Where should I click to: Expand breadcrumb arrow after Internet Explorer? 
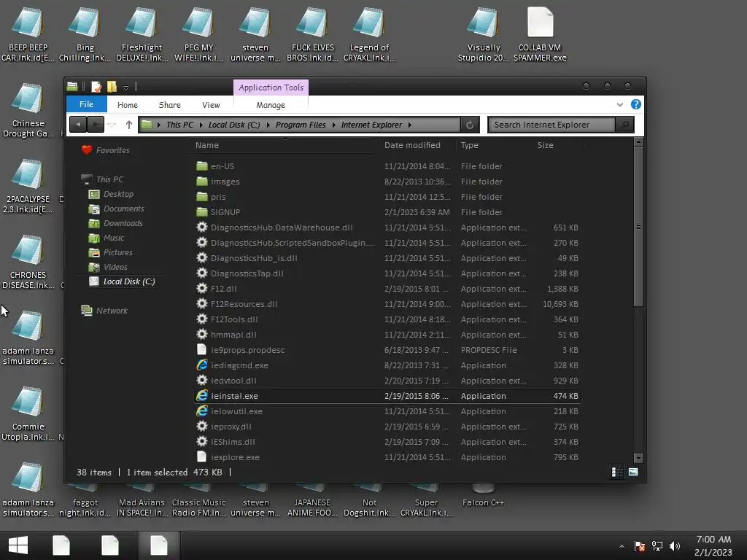click(410, 125)
